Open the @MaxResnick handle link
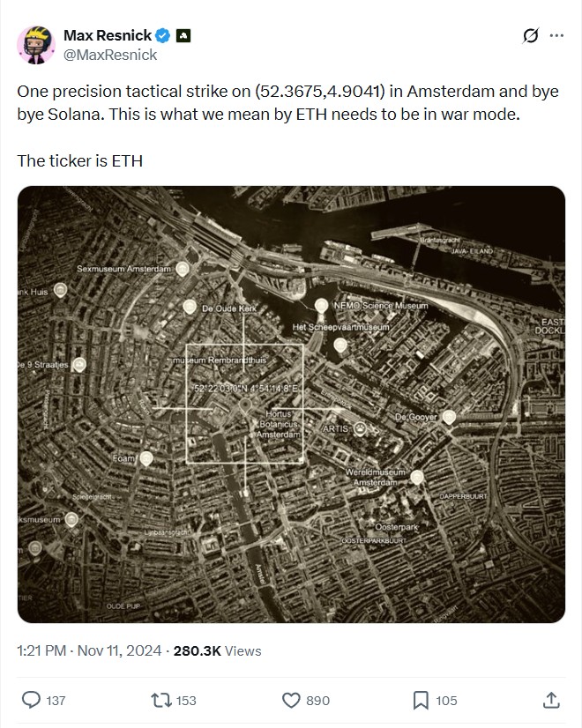Screen dimensions: 582x728 (x=110, y=55)
